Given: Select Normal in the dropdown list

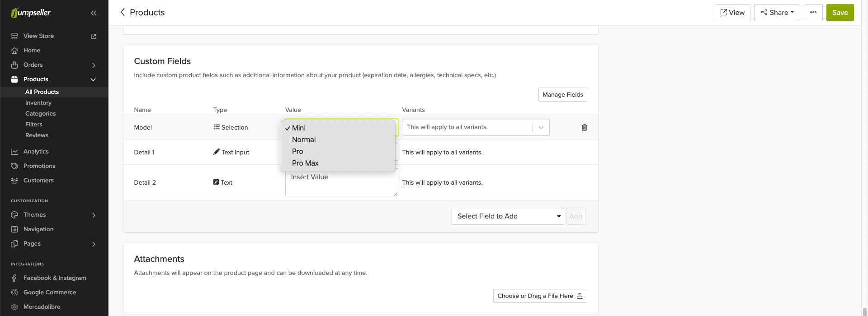Looking at the screenshot, I should coord(304,140).
